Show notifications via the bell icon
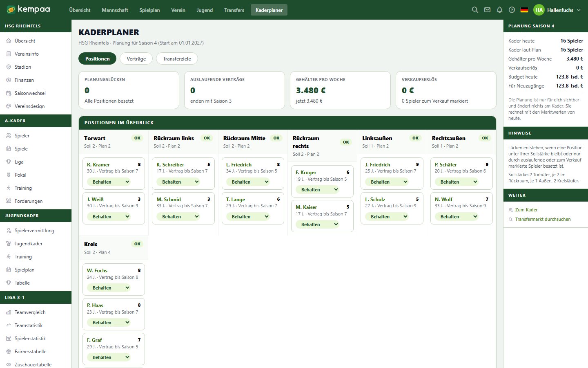 pyautogui.click(x=499, y=10)
